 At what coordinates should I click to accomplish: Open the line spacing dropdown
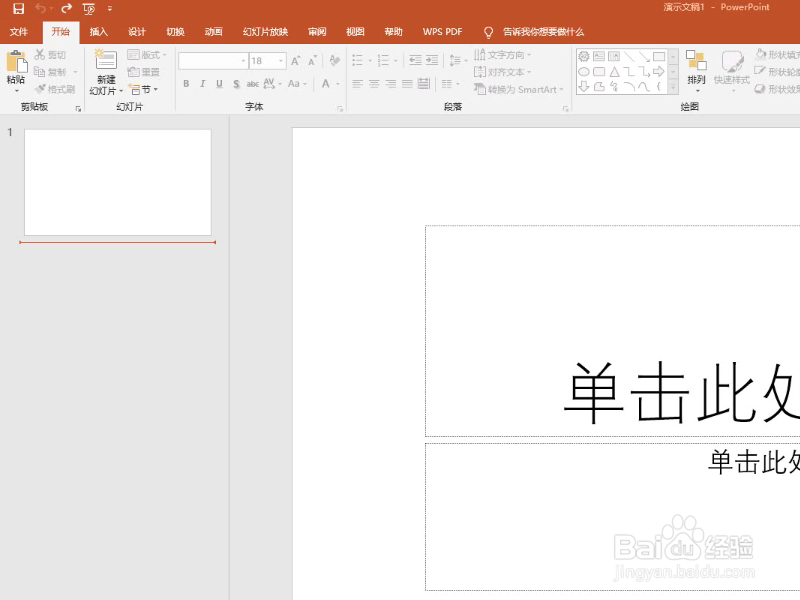[458, 61]
